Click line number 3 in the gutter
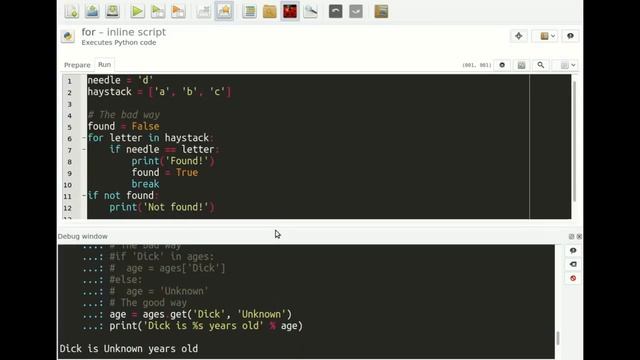 pyautogui.click(x=70, y=104)
